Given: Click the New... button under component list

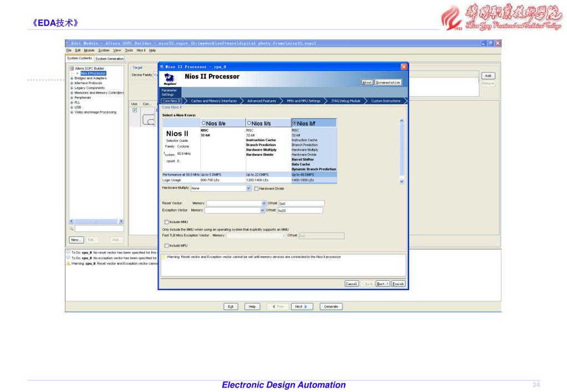Looking at the screenshot, I should coord(76,240).
